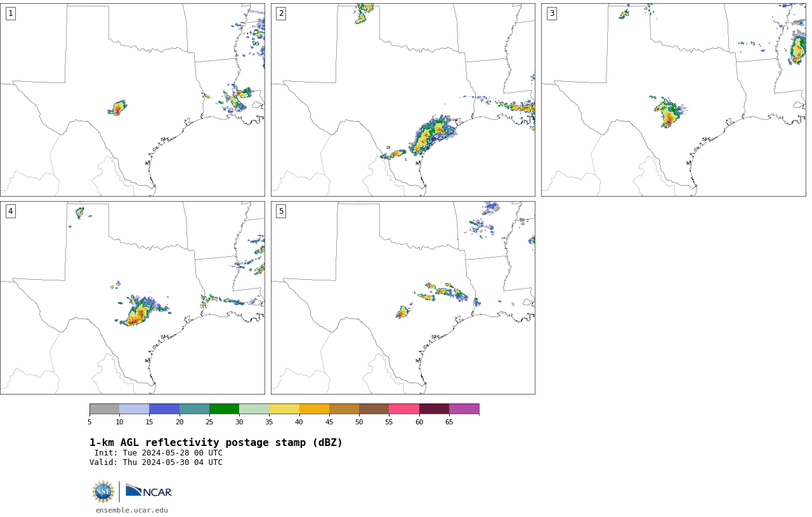This screenshot has height=517, width=812.
Task: Open ensemble member 1 reflectivity map
Action: 133,100
